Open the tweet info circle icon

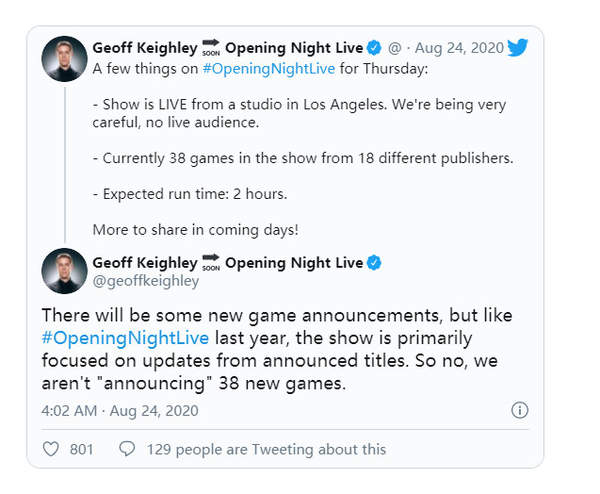coord(519,410)
